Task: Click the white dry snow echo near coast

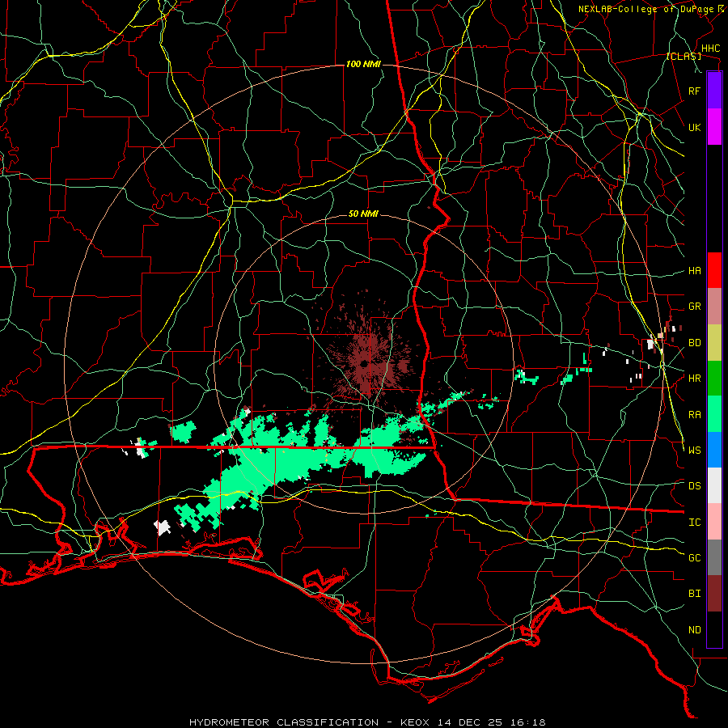Action: pos(162,527)
